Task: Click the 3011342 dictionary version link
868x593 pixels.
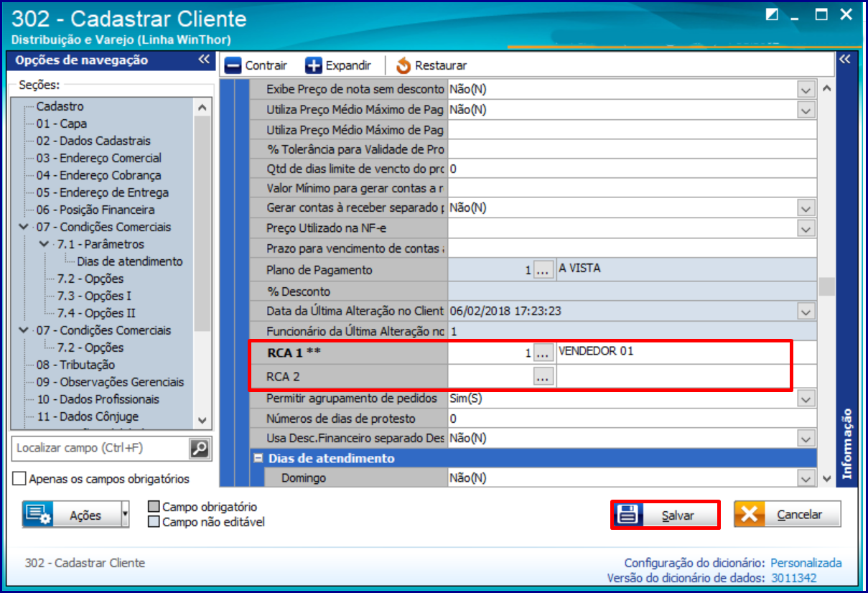Action: coord(794,578)
